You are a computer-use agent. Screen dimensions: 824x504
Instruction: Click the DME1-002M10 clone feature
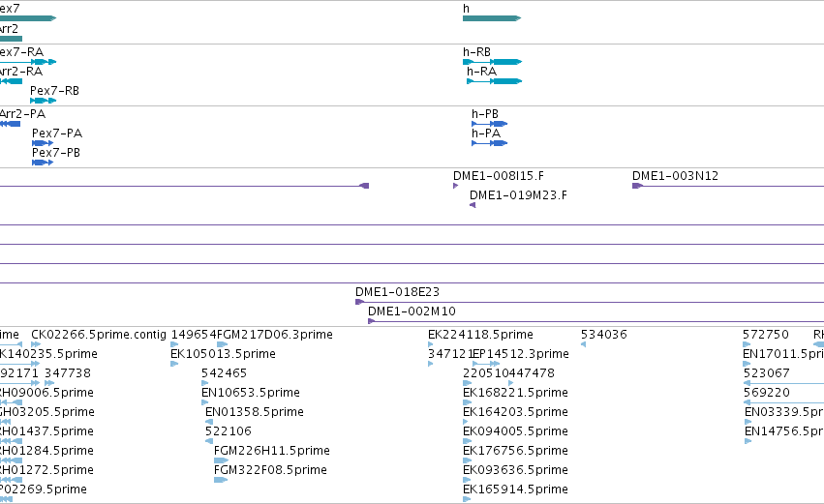[595, 321]
